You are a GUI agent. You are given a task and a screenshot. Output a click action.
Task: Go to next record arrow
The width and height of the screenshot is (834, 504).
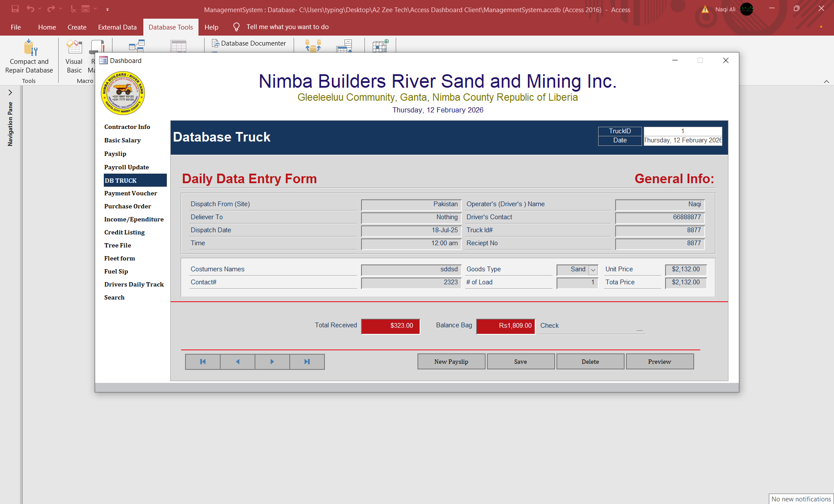(x=272, y=362)
